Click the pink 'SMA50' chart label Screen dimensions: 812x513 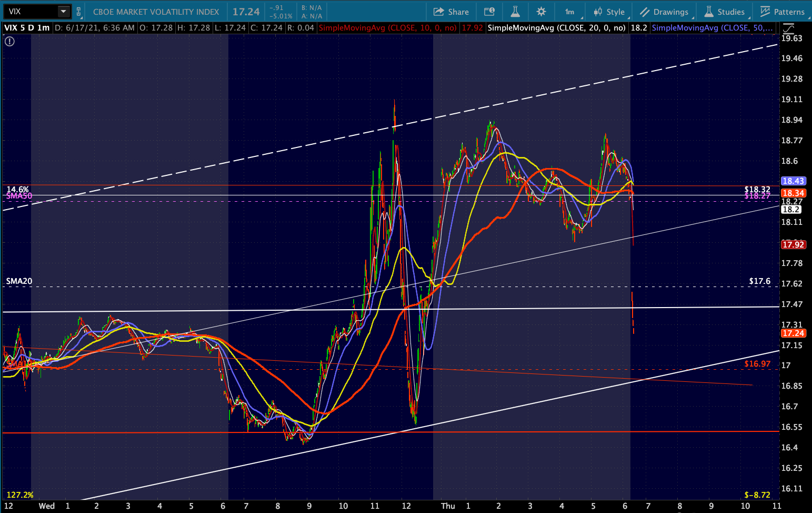pyautogui.click(x=19, y=196)
